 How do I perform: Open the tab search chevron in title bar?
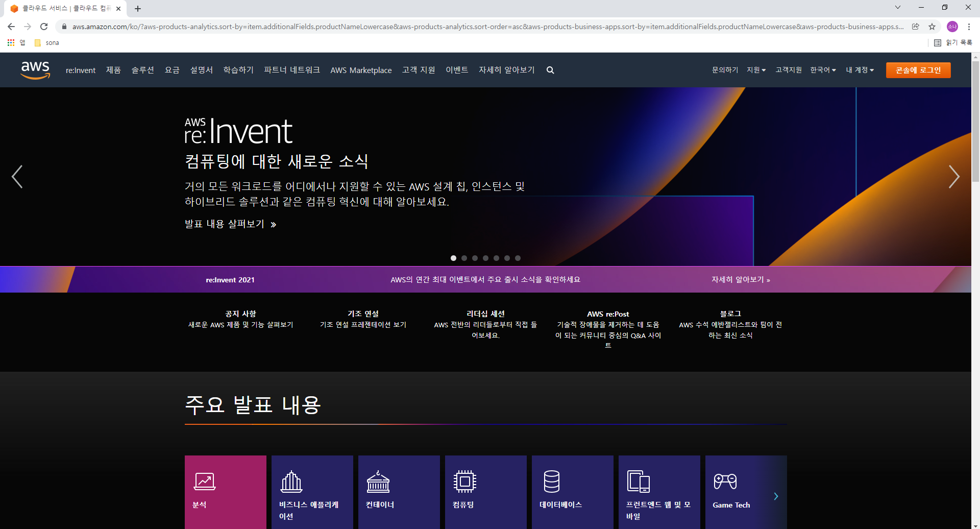click(x=898, y=7)
